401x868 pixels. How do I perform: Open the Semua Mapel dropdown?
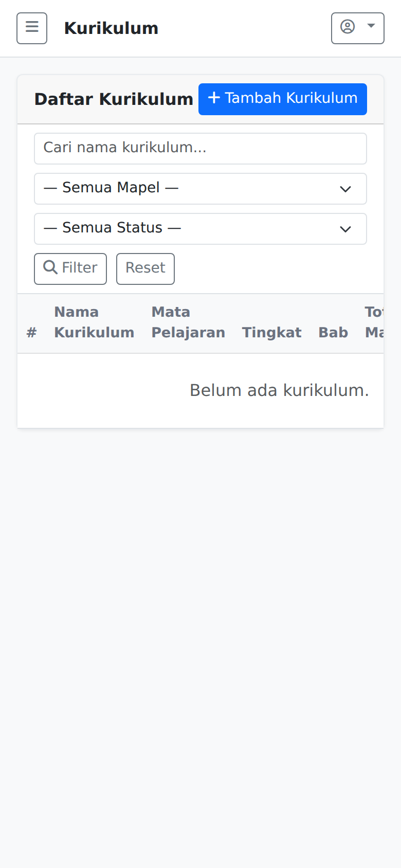pos(200,189)
